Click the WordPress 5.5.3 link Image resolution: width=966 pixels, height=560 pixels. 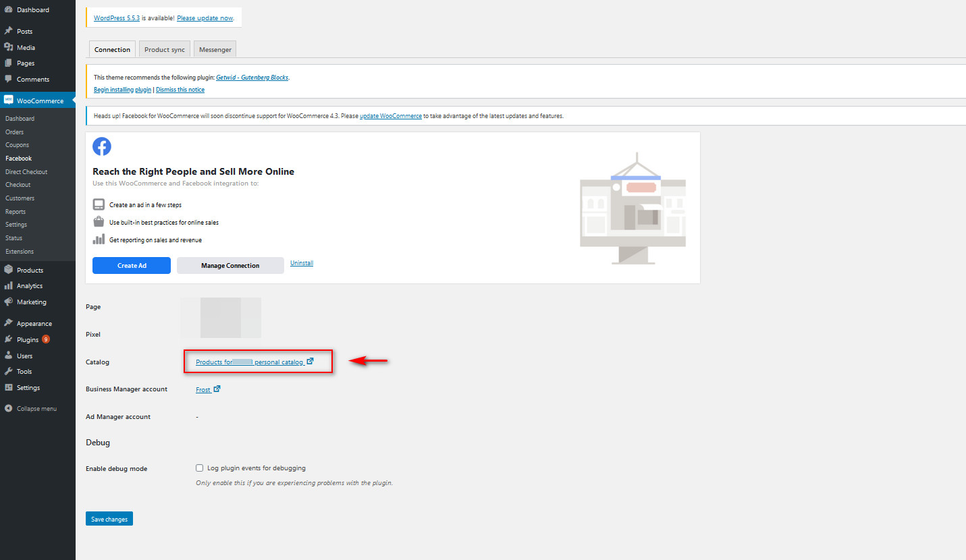click(x=117, y=18)
